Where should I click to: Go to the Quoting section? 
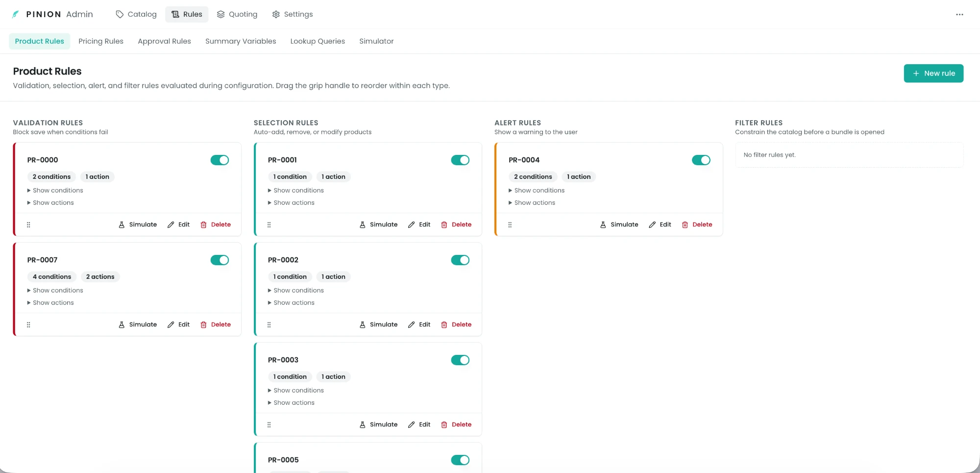[x=237, y=14]
